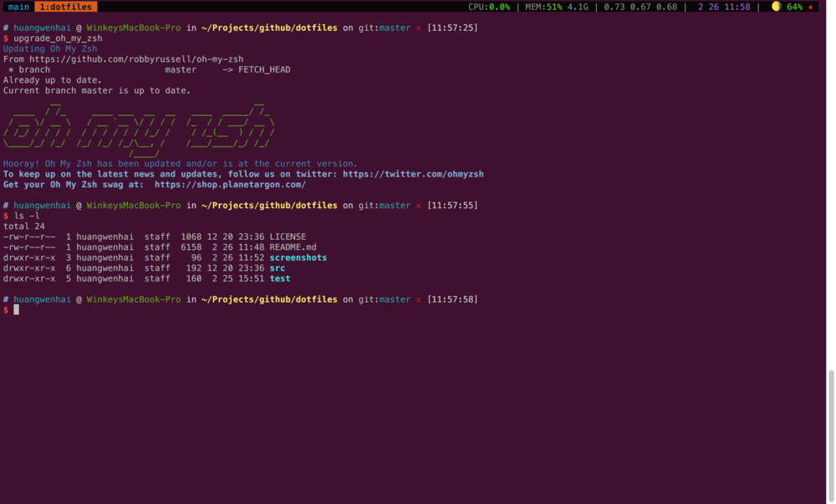This screenshot has height=504, width=836.
Task: Click the timestamp [11:57:55]
Action: pyautogui.click(x=452, y=206)
